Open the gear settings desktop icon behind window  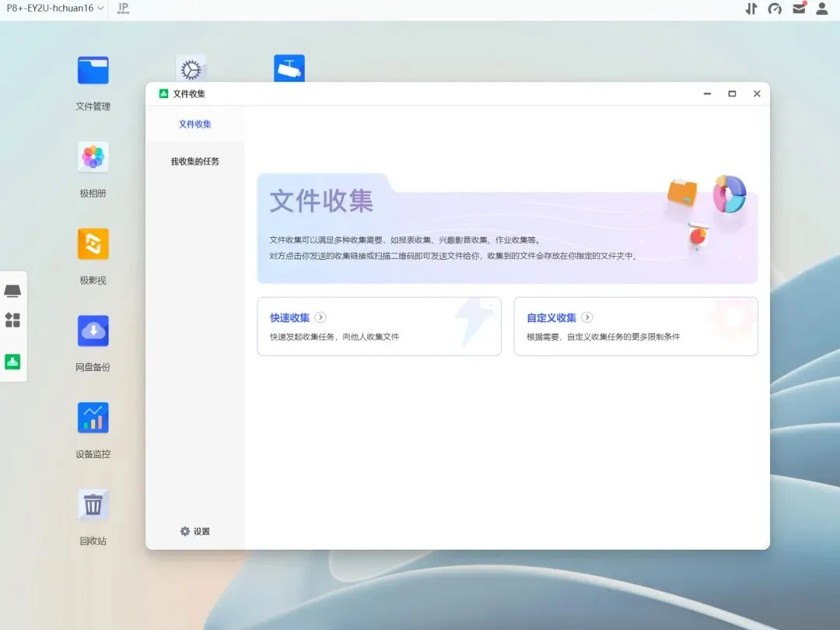point(191,68)
